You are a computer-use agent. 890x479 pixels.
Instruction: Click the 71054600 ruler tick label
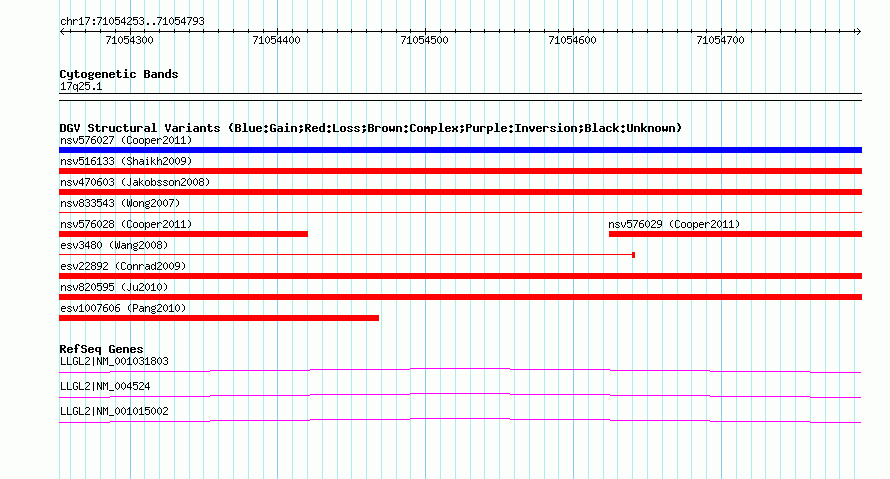pos(572,40)
